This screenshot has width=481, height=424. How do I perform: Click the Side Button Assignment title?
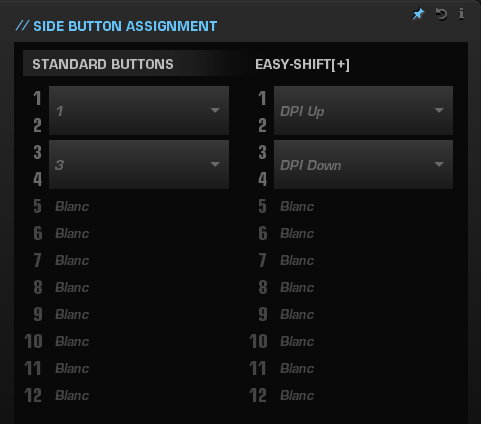click(125, 26)
